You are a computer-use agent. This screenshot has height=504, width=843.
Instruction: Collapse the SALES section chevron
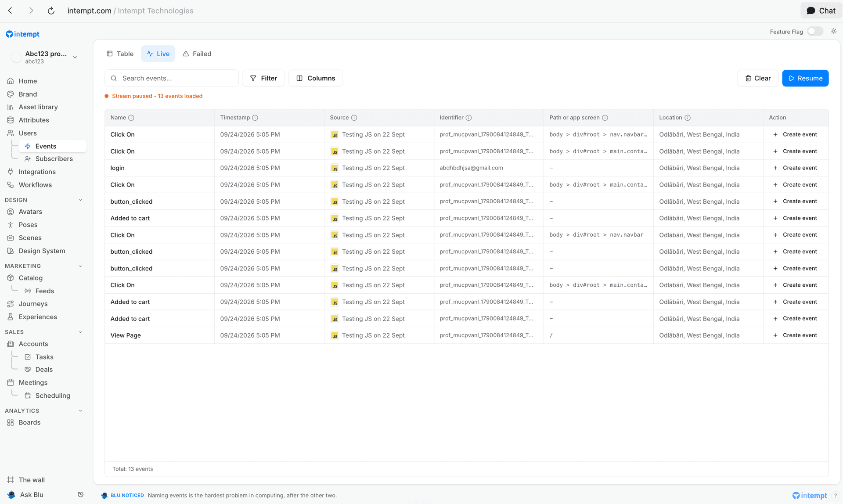pos(80,332)
